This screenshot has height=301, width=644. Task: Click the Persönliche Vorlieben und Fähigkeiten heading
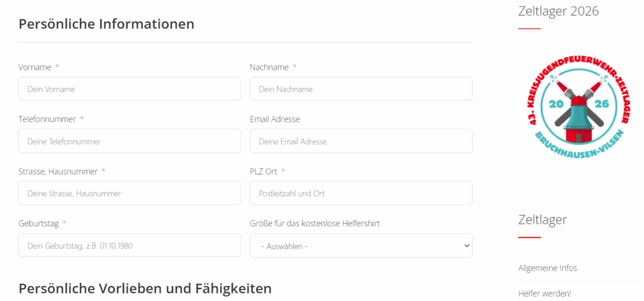tap(145, 288)
